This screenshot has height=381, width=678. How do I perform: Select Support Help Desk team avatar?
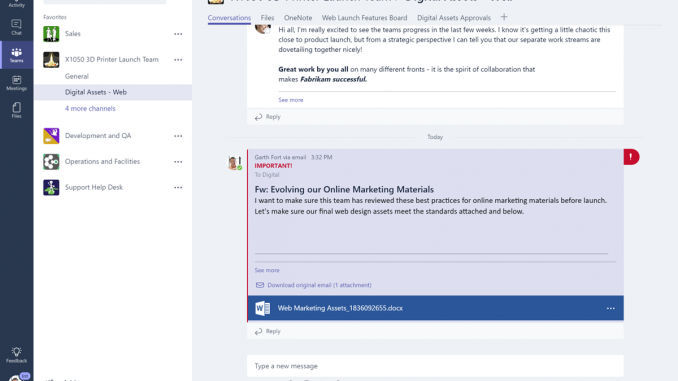tap(51, 188)
